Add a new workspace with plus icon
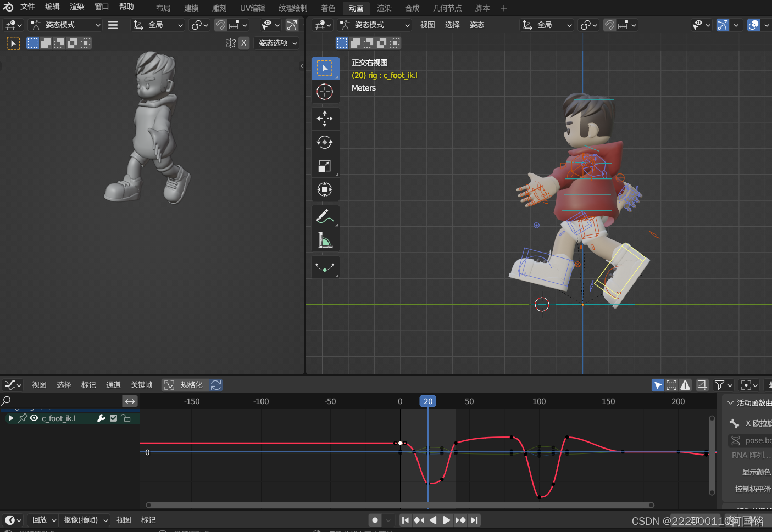This screenshot has height=532, width=772. pyautogui.click(x=504, y=8)
